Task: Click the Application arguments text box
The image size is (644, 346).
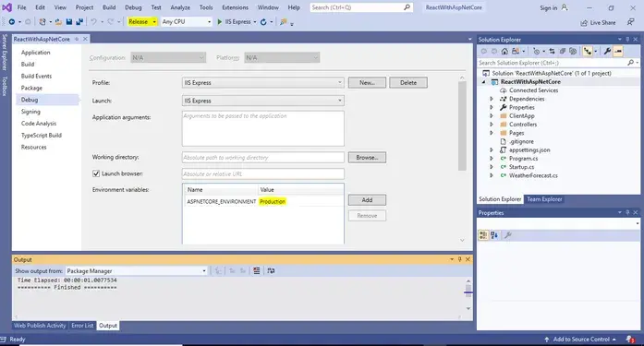Action: 262,128
